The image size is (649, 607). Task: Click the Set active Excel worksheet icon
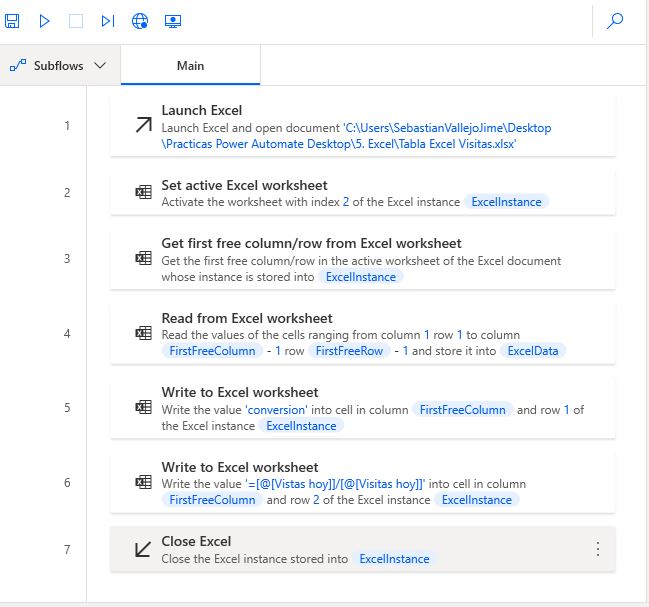pos(144,192)
